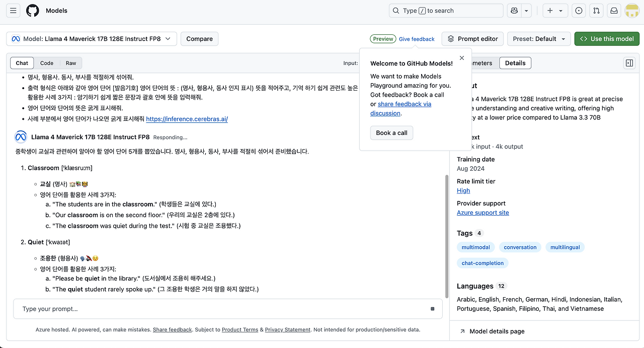Click the Languages count badge '12'
The image size is (644, 348).
click(501, 286)
